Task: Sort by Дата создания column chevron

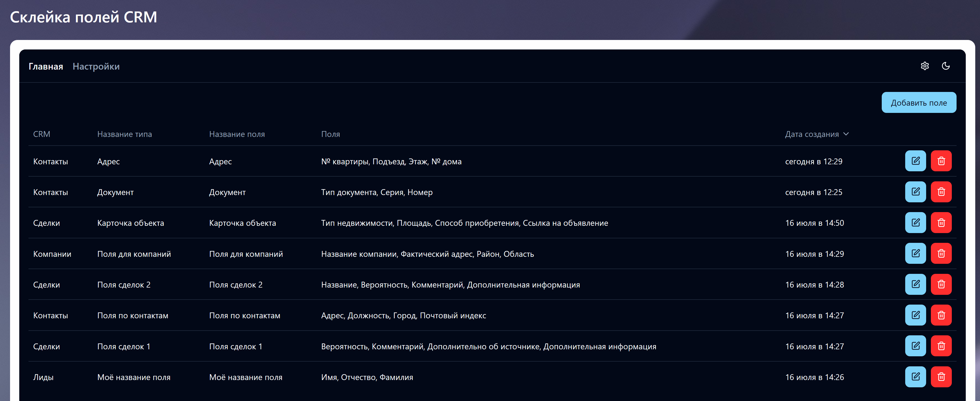Action: [846, 134]
